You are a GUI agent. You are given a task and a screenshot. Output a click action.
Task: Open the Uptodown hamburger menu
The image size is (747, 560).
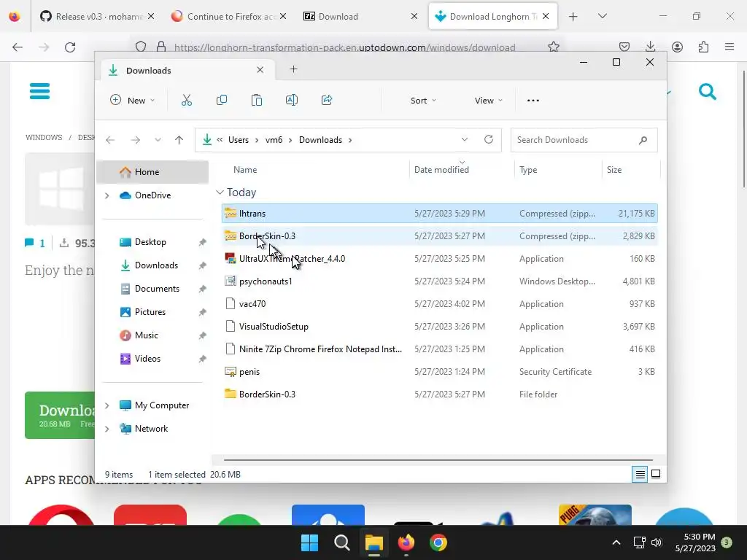point(39,91)
